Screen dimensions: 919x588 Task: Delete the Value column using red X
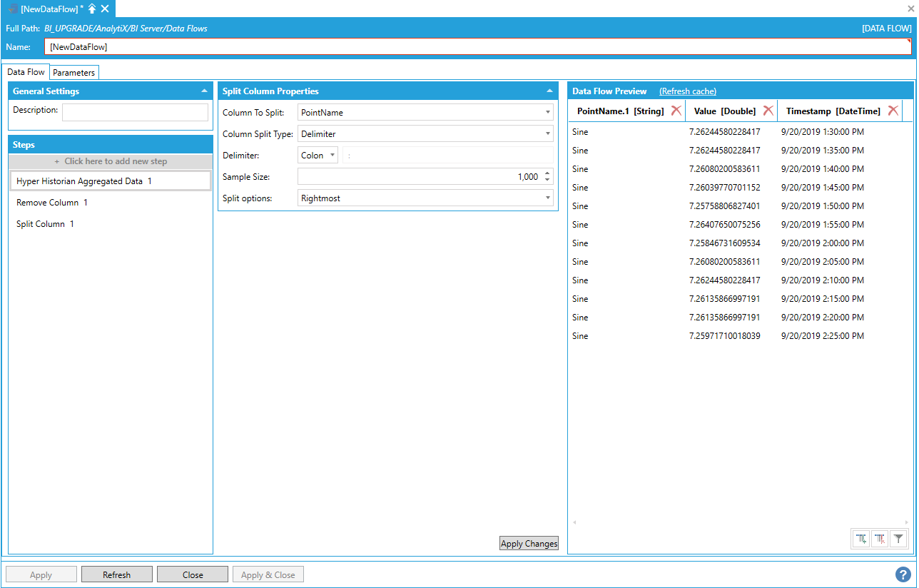(768, 111)
